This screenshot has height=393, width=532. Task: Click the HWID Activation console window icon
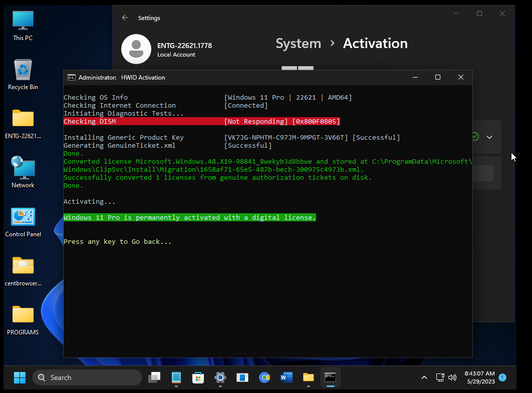pos(71,77)
